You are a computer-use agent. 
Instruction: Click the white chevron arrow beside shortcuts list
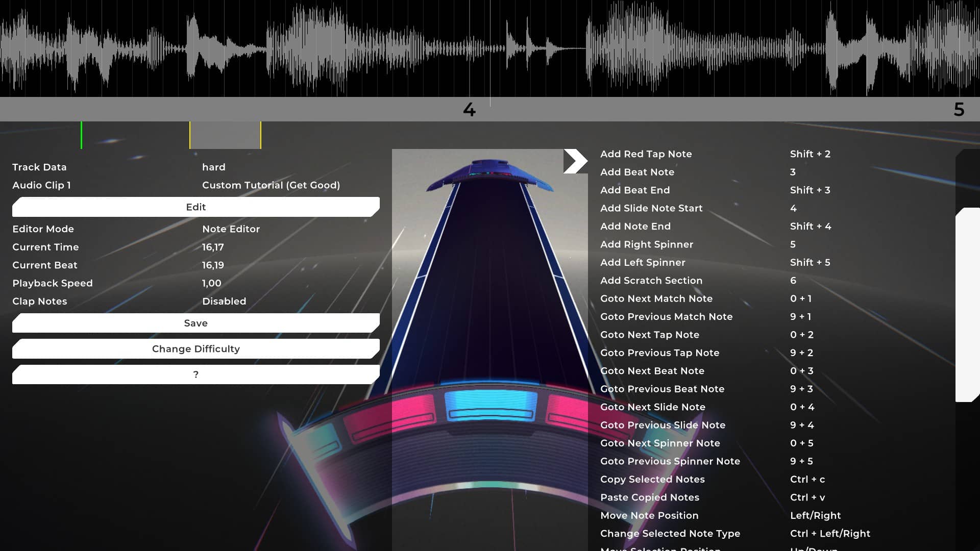coord(575,161)
